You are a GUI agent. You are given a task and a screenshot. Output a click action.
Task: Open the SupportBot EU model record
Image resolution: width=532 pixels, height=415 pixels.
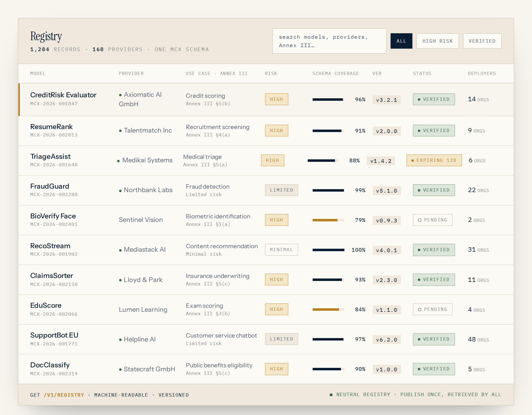(54, 335)
